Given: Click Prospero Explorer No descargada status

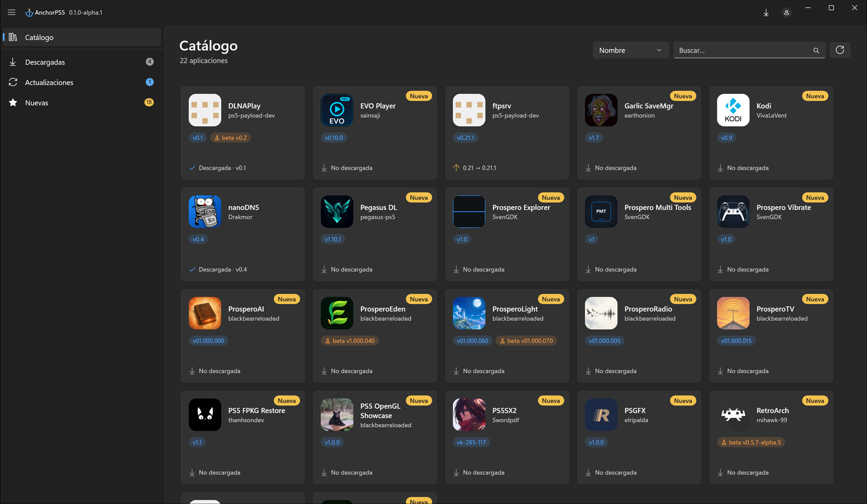Looking at the screenshot, I should [479, 270].
